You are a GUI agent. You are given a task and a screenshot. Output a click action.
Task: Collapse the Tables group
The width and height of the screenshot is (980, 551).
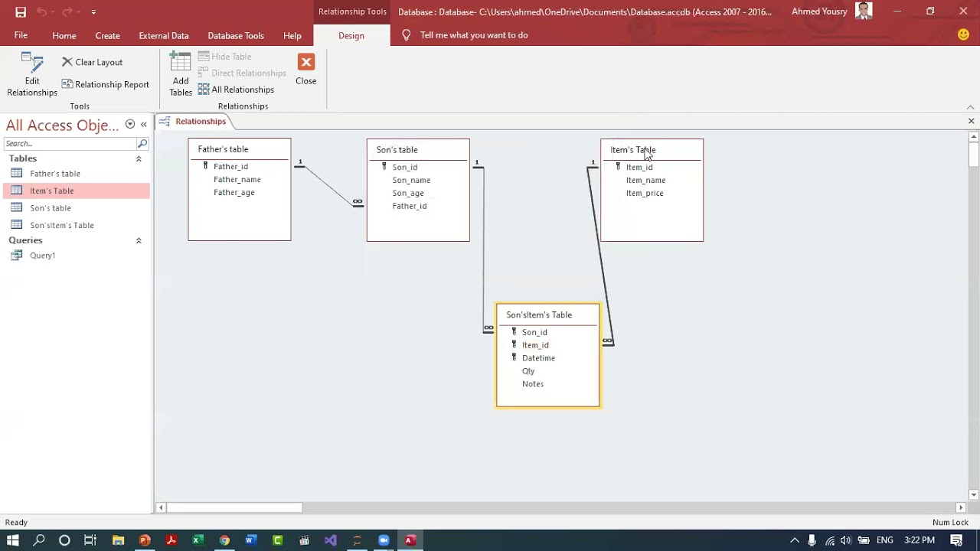click(139, 158)
